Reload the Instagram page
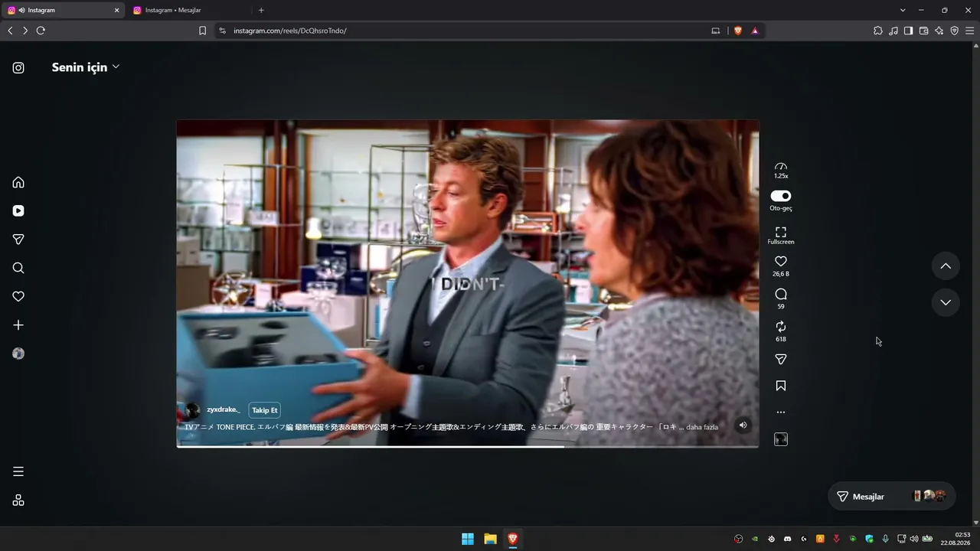980x551 pixels. point(41,31)
